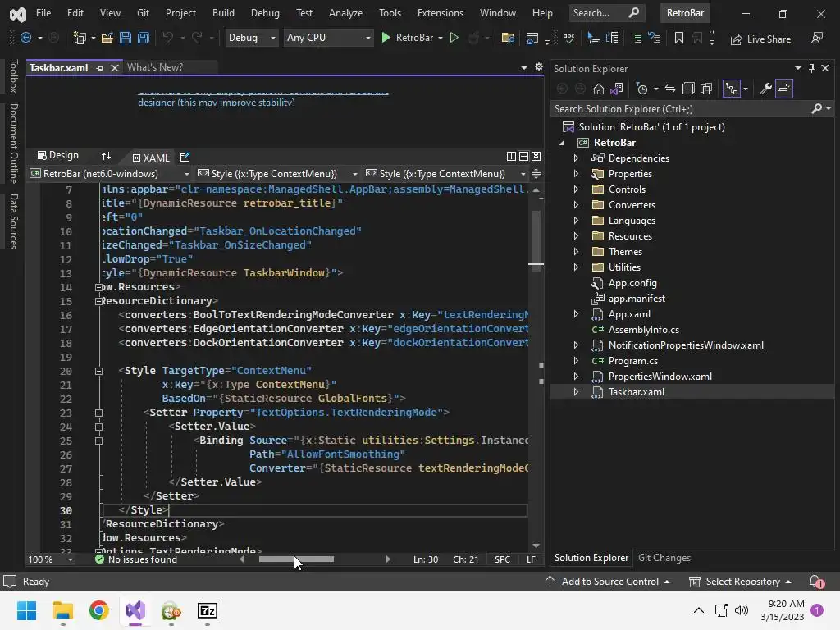Toggle Preview Selected Items button
The width and height of the screenshot is (840, 630).
(x=783, y=89)
